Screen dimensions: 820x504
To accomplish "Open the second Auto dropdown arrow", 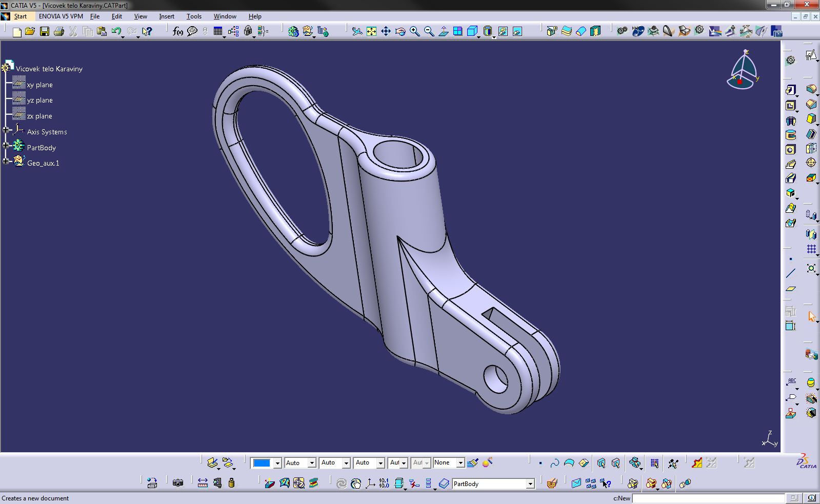I will [x=346, y=463].
